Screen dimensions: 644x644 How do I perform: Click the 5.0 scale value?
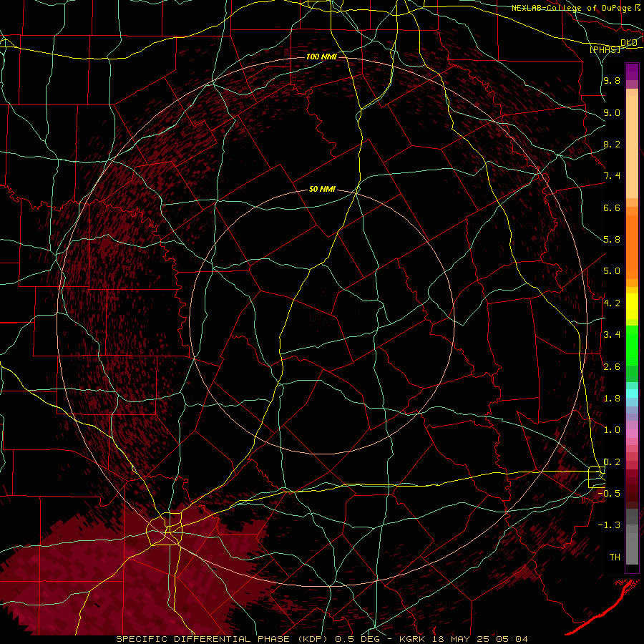pos(612,271)
